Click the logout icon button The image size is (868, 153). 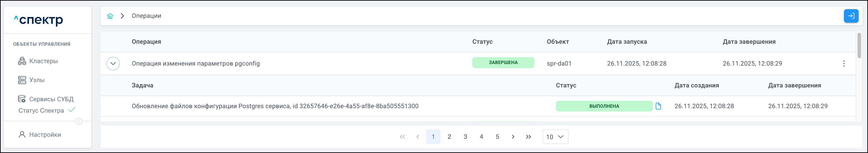(x=851, y=16)
